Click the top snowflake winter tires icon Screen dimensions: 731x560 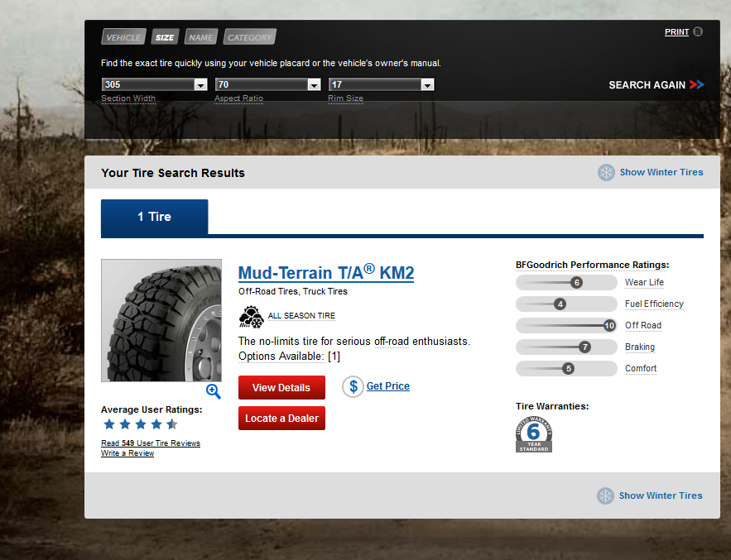[x=607, y=172]
